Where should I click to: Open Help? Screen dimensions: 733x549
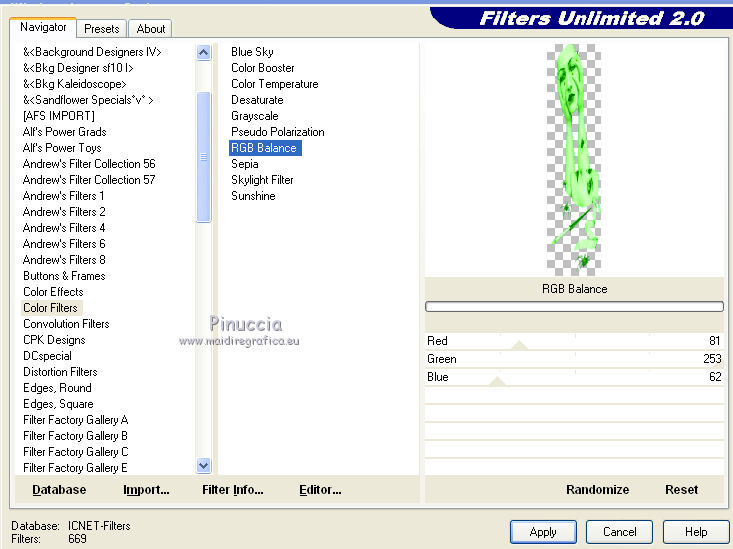[x=696, y=532]
